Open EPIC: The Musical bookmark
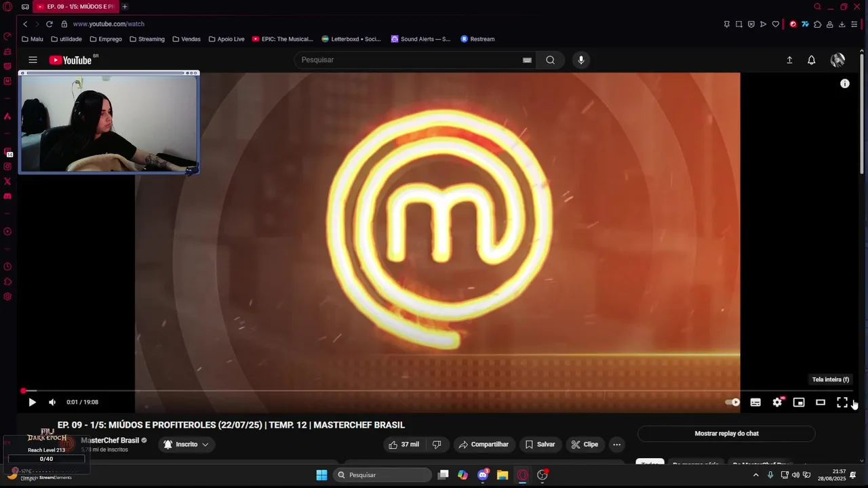Viewport: 868px width, 488px height. (x=283, y=39)
